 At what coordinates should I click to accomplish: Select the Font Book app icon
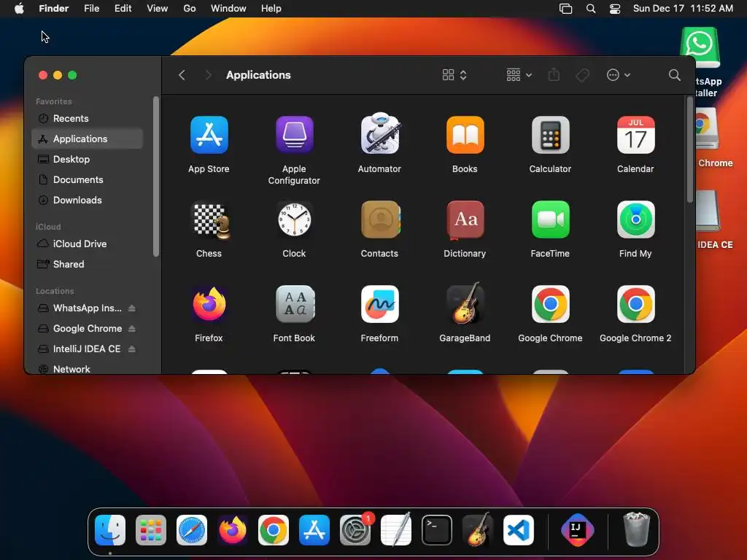coord(295,304)
